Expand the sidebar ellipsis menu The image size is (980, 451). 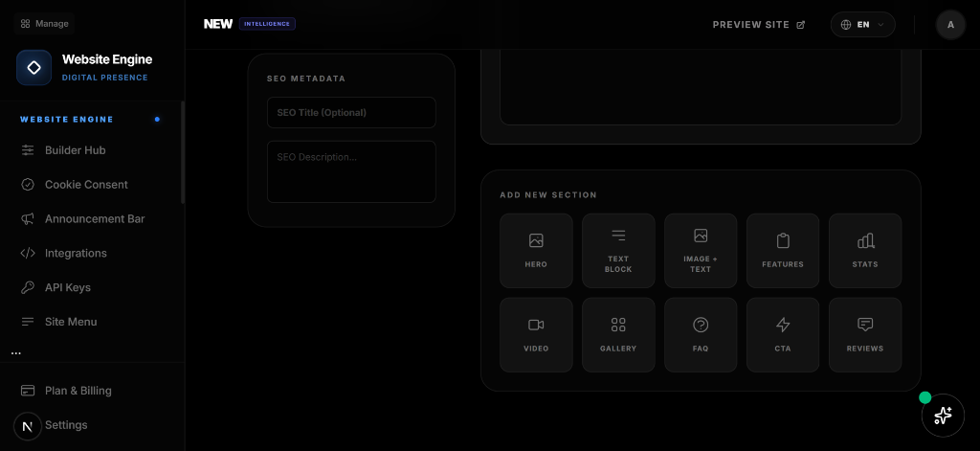(x=15, y=353)
